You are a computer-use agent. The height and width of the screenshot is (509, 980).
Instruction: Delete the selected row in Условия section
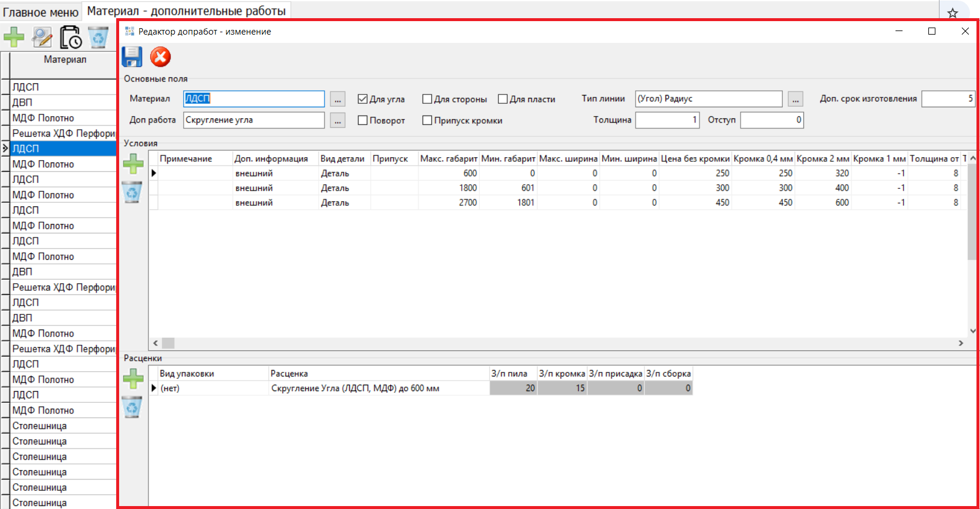click(133, 192)
